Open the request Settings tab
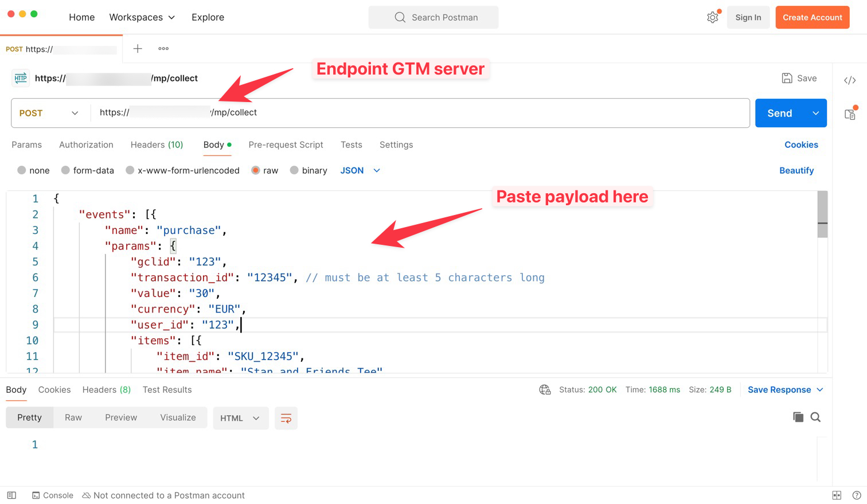867x504 pixels. tap(396, 144)
